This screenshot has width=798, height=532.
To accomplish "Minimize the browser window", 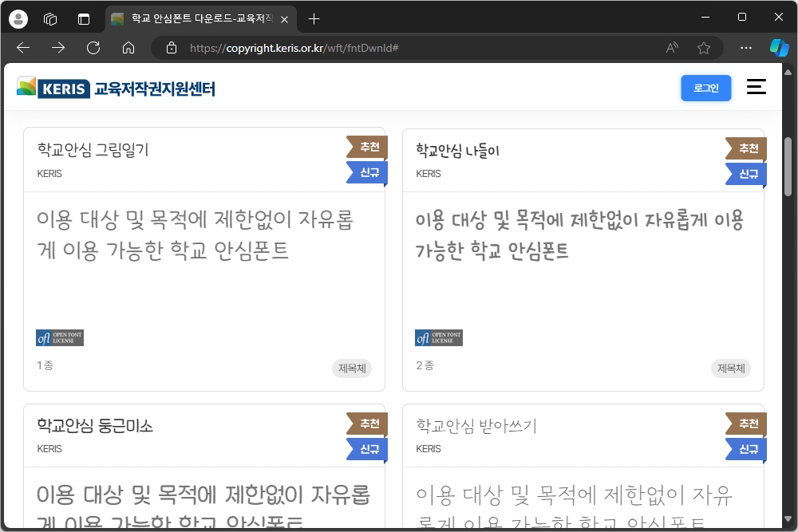I will click(705, 18).
